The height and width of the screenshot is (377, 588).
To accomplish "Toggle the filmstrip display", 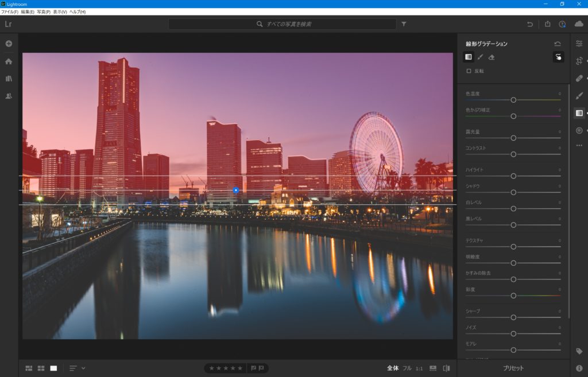I will pyautogui.click(x=433, y=368).
